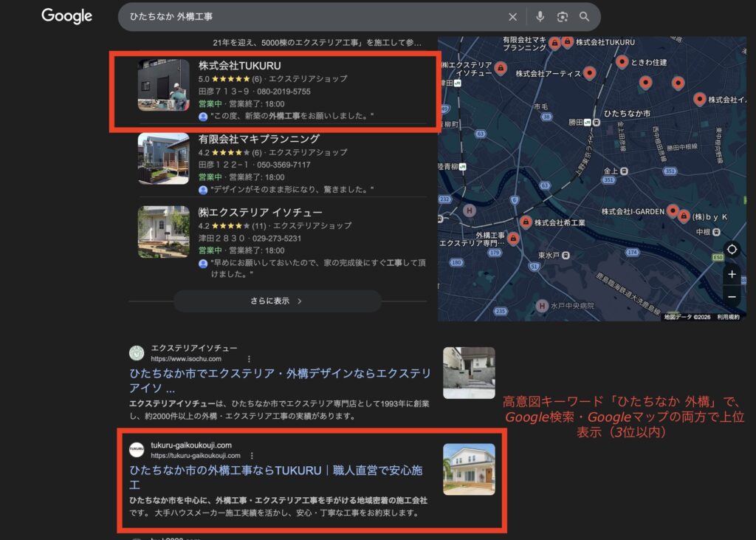Zoom in the map with plus
The width and height of the screenshot is (756, 540).
pos(732,274)
